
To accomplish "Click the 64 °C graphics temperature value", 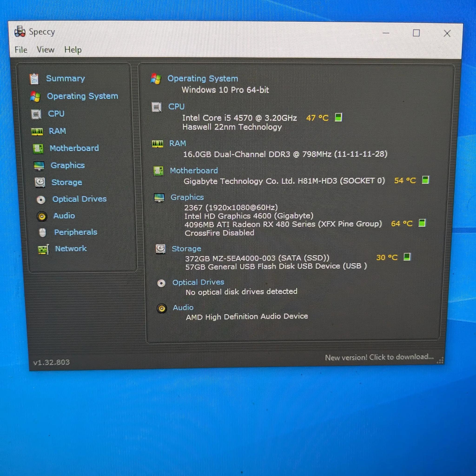I will 402,224.
